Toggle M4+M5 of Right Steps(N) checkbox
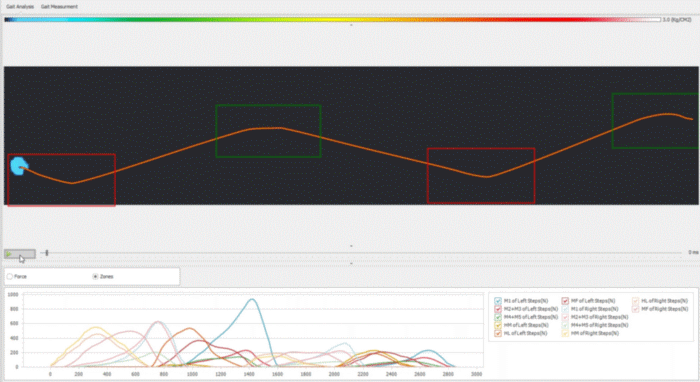Screen dimensions: 700x382 (x=565, y=325)
